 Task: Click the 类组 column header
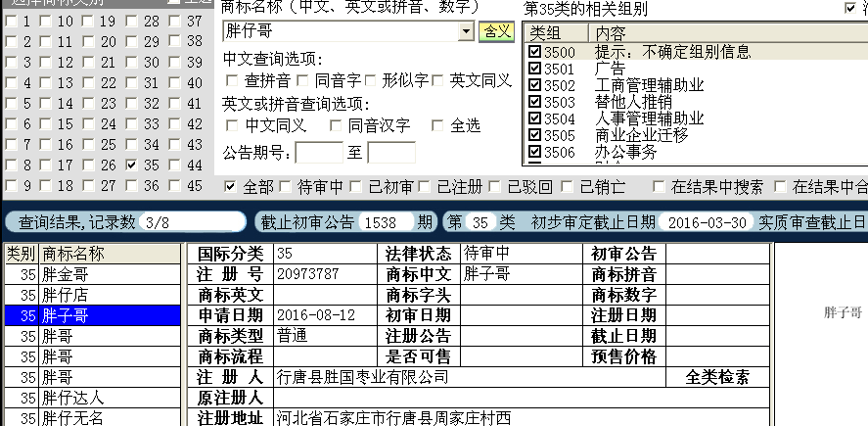pos(557,33)
